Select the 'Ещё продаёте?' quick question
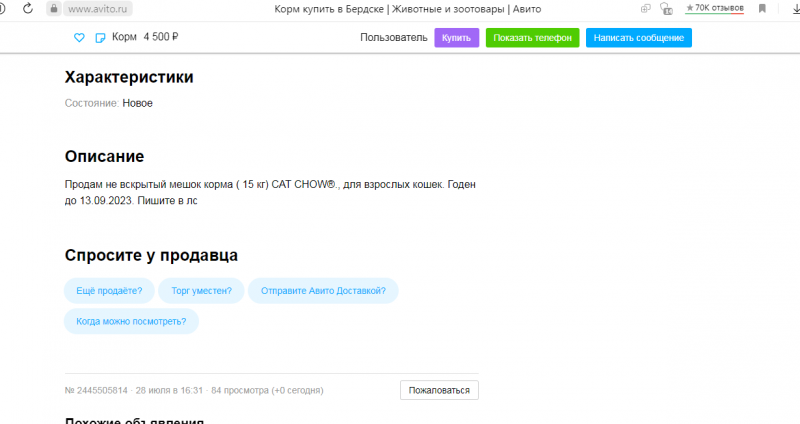Viewport: 800px width, 424px height. (109, 291)
